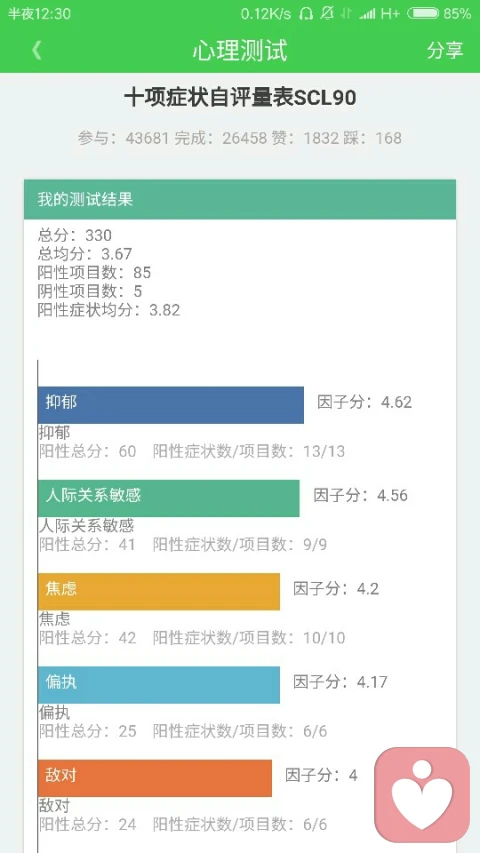Viewport: 480px width, 853px height.
Task: Select the green 人际关系敏感 bar
Action: coord(169,498)
